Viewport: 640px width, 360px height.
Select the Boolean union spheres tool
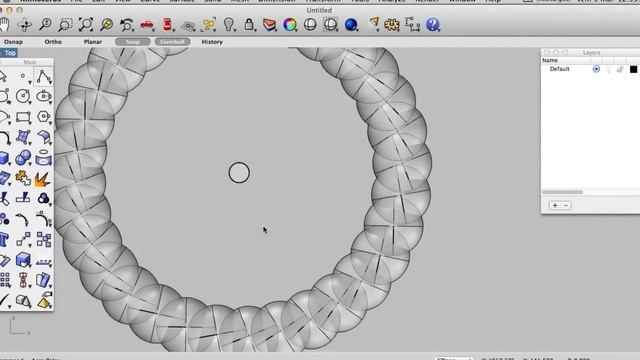pyautogui.click(x=23, y=157)
